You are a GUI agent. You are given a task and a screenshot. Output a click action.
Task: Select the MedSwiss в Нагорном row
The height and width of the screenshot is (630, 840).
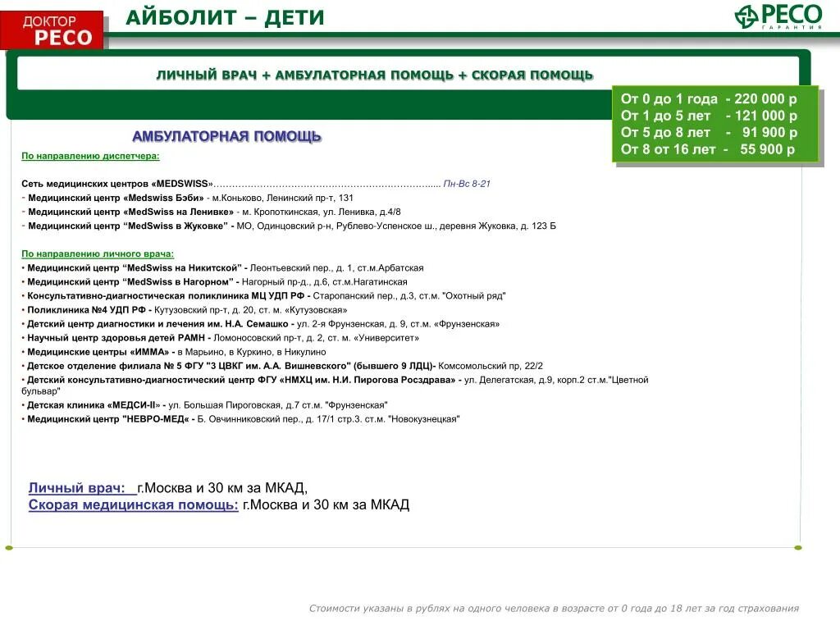[x=214, y=282]
